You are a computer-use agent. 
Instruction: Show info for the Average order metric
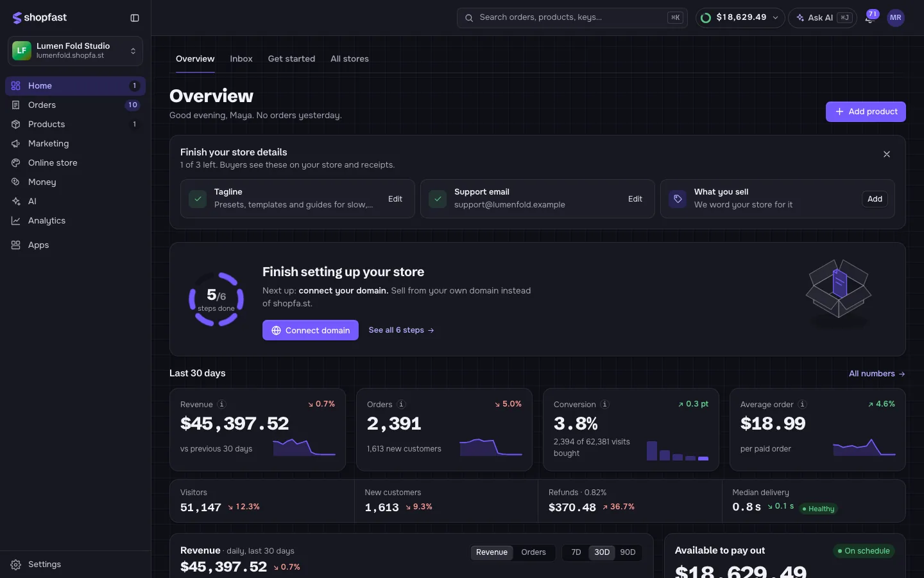tap(803, 405)
